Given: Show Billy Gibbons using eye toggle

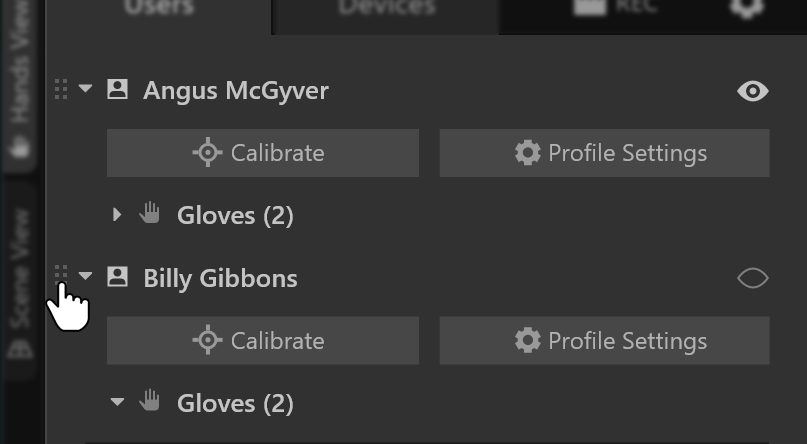Looking at the screenshot, I should 752,279.
